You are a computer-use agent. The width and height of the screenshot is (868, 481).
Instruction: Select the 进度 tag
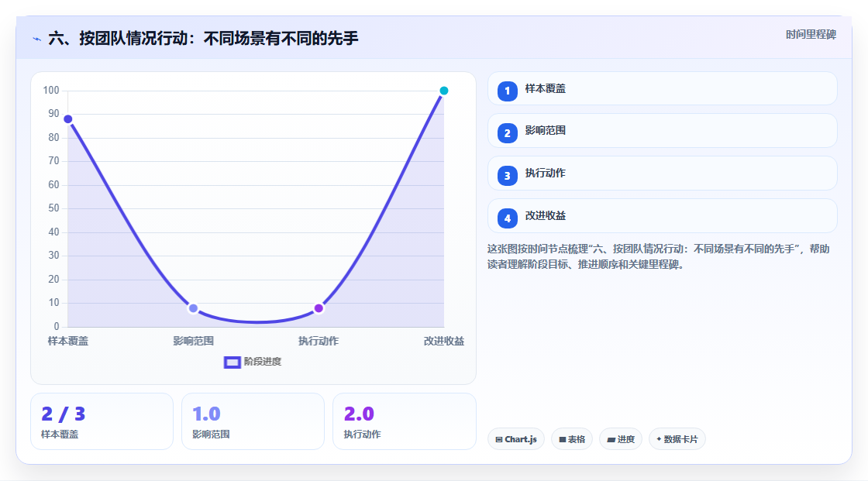click(621, 439)
